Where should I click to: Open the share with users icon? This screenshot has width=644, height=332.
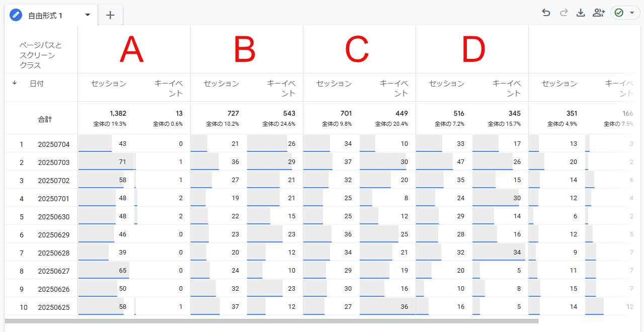pyautogui.click(x=598, y=13)
